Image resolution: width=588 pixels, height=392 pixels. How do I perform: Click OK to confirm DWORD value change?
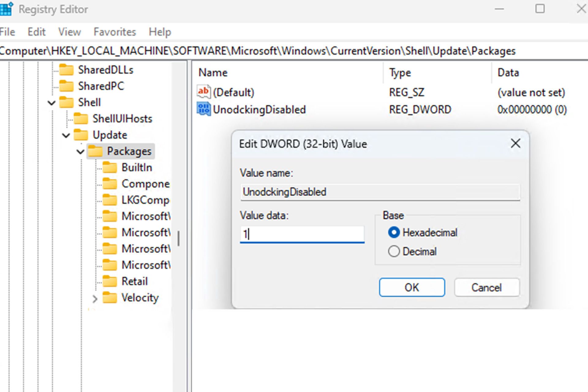pyautogui.click(x=412, y=288)
